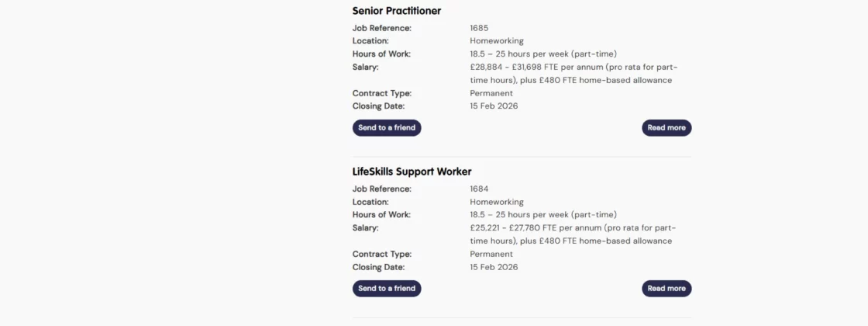Click the Job Reference label under Senior Practitioner
This screenshot has width=868, height=326.
381,29
